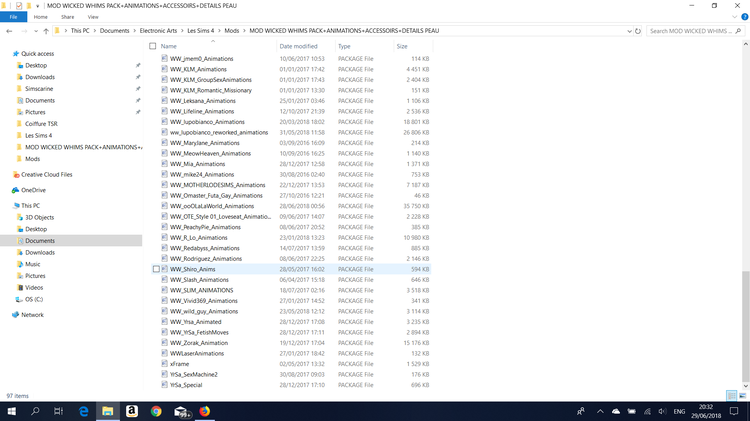Select Mods in the breadcrumb path
The width and height of the screenshot is (750, 421).
click(x=232, y=31)
